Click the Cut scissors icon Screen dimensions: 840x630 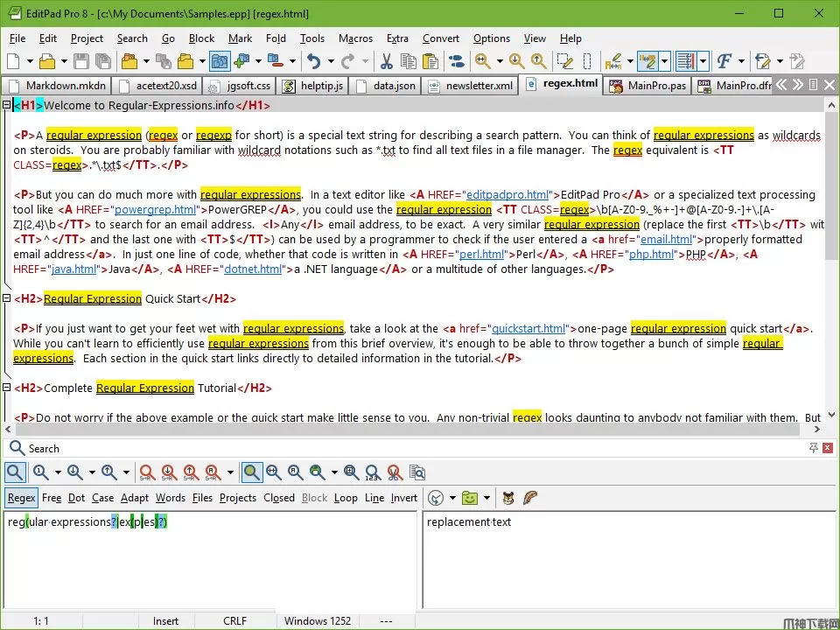point(386,61)
